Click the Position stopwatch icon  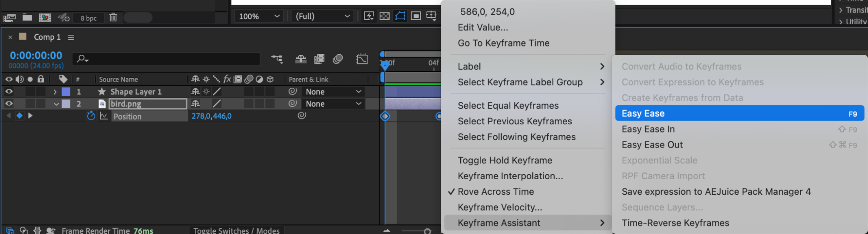point(91,116)
